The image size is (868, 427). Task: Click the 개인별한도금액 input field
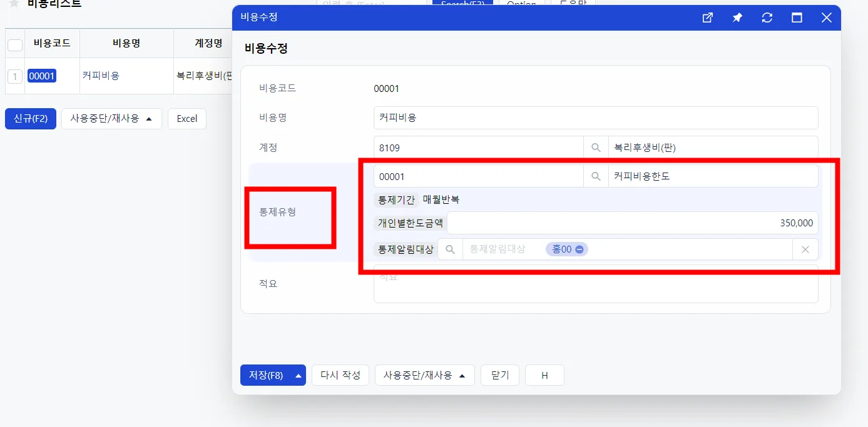[632, 223]
